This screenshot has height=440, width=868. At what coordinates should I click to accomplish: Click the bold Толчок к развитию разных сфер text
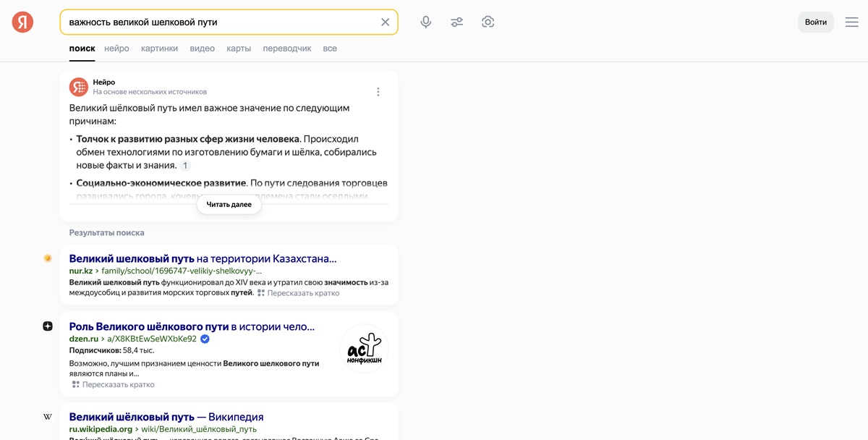pyautogui.click(x=187, y=139)
